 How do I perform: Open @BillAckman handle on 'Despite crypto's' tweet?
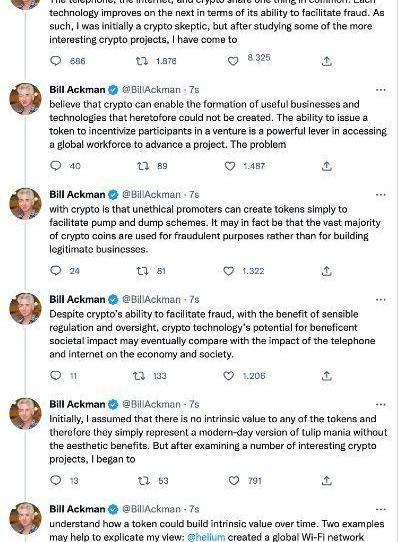(151, 299)
